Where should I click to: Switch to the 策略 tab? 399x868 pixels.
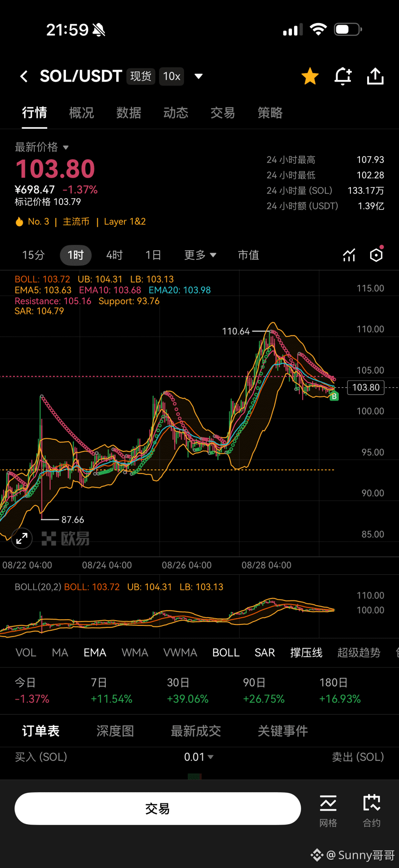(270, 113)
